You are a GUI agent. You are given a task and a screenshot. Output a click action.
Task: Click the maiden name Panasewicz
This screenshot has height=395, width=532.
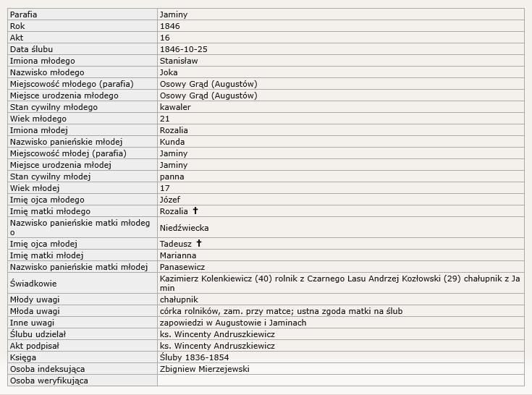182,267
